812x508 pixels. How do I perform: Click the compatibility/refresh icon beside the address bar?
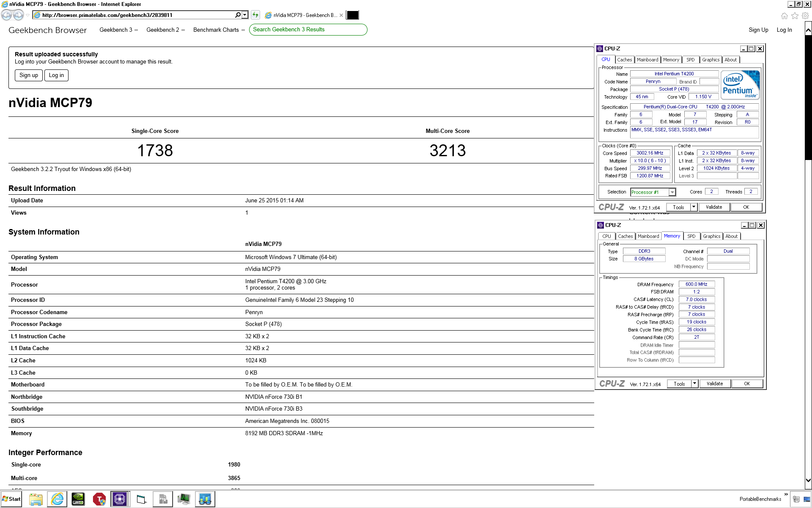coord(255,15)
